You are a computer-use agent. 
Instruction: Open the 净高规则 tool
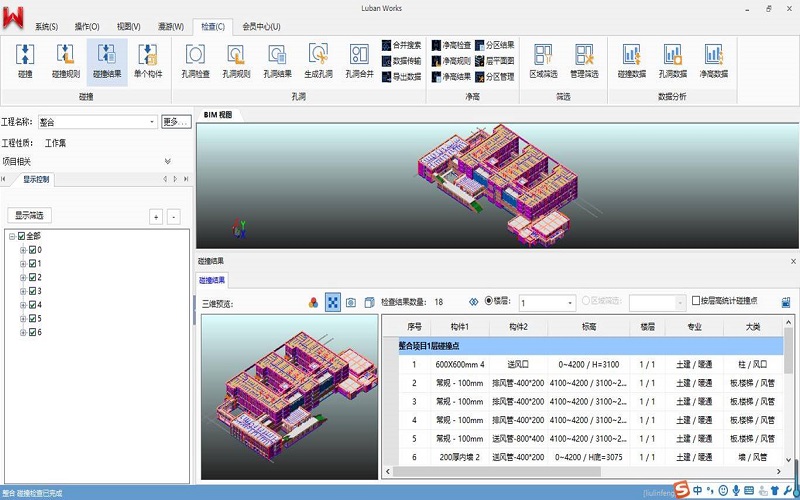click(x=451, y=61)
